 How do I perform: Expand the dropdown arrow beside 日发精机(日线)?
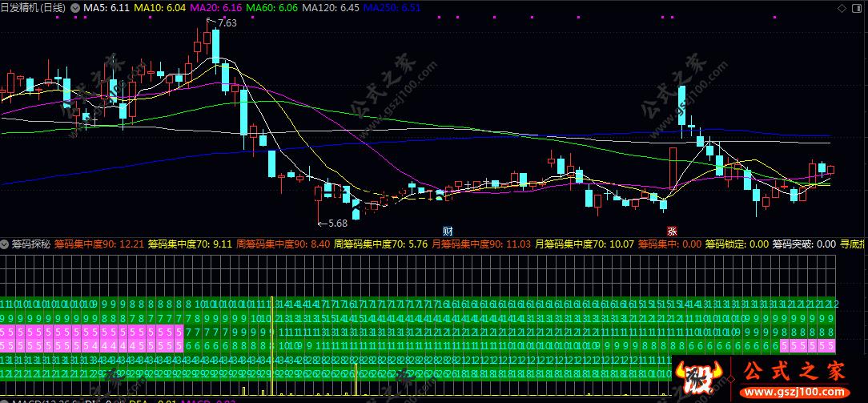pyautogui.click(x=74, y=8)
